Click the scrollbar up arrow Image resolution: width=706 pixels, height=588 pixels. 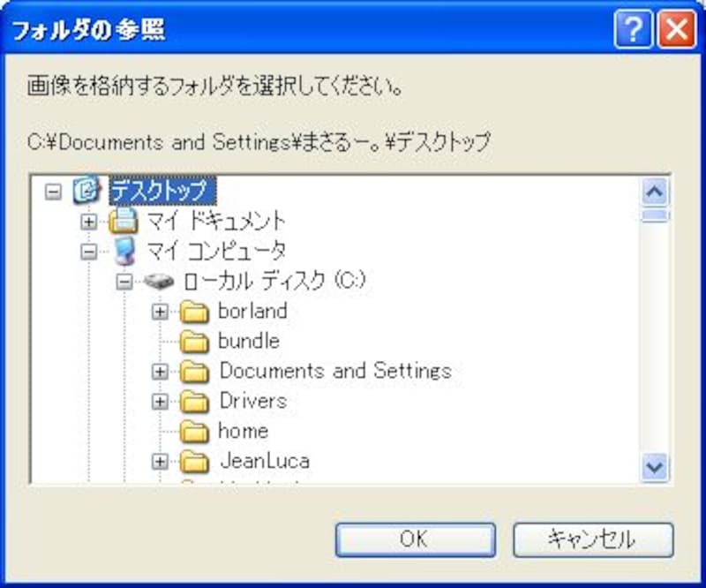(655, 191)
